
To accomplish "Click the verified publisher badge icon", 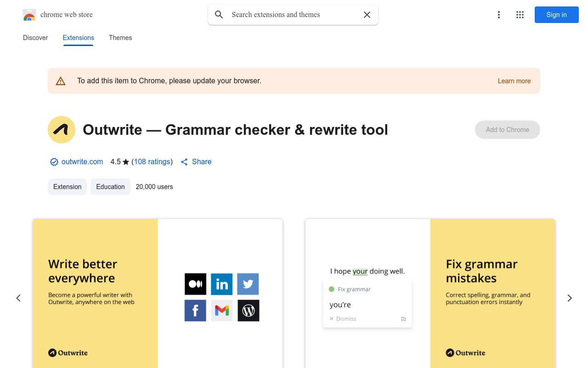I will coord(54,162).
